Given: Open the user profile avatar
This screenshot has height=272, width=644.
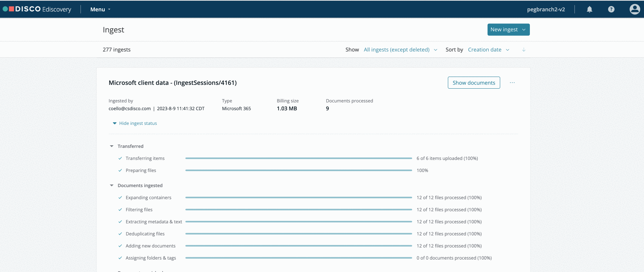Looking at the screenshot, I should tap(635, 9).
